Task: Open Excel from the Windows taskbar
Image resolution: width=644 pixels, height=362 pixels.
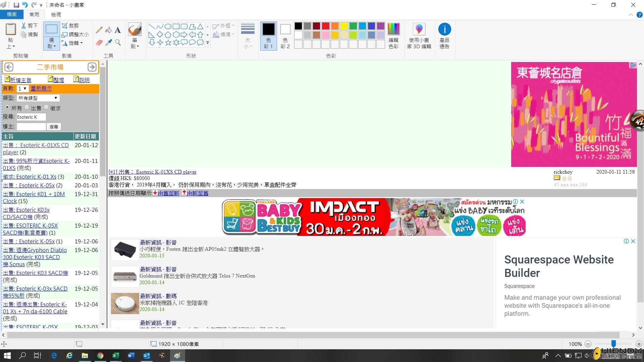Action: [116, 356]
